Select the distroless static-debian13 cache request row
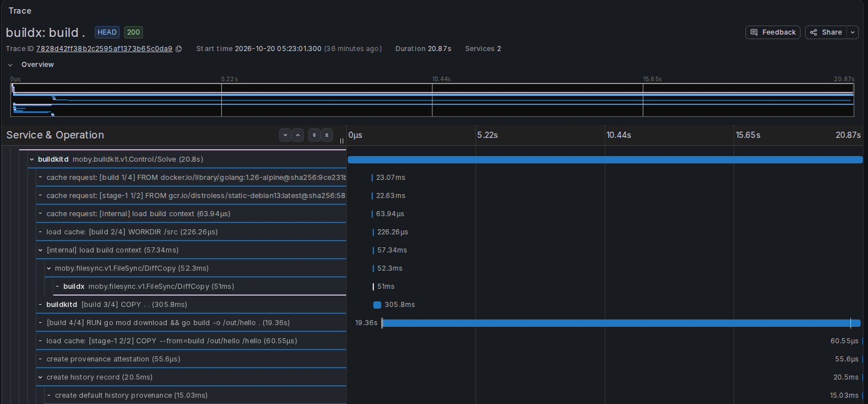 (x=192, y=196)
